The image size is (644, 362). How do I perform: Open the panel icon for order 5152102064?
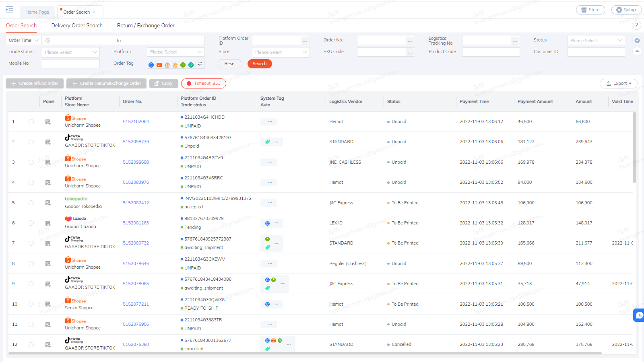[48, 121]
